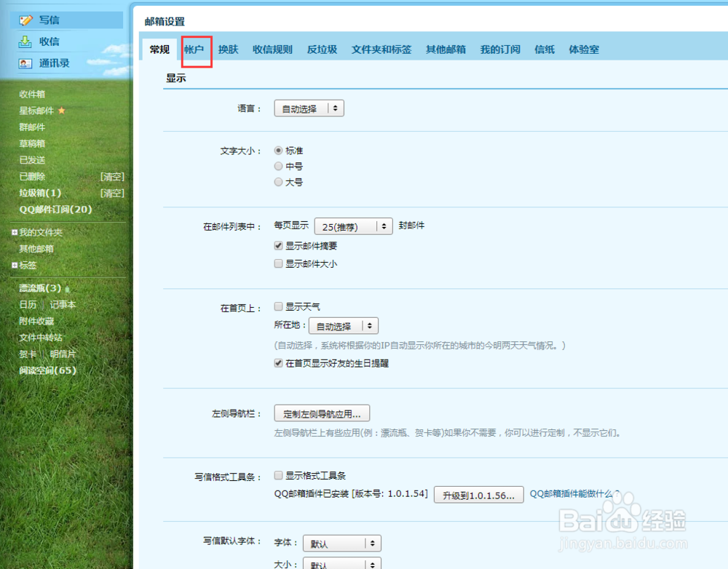
Task: Click the 升级到1.0.1.56 button
Action: tap(478, 494)
